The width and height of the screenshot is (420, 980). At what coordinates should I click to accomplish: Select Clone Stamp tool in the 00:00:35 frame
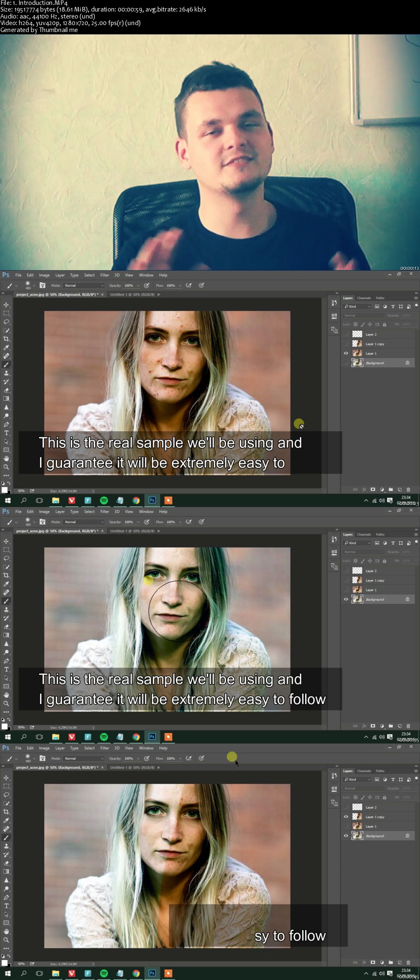click(6, 610)
